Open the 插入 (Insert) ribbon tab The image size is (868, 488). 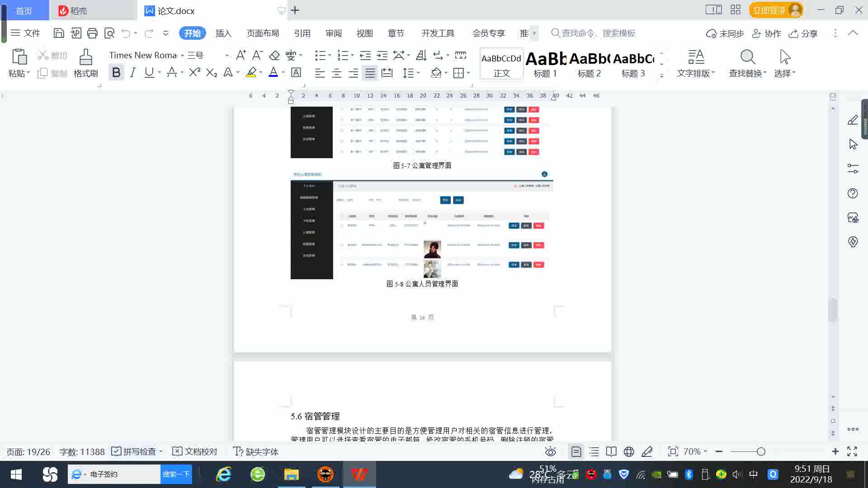[x=223, y=33]
